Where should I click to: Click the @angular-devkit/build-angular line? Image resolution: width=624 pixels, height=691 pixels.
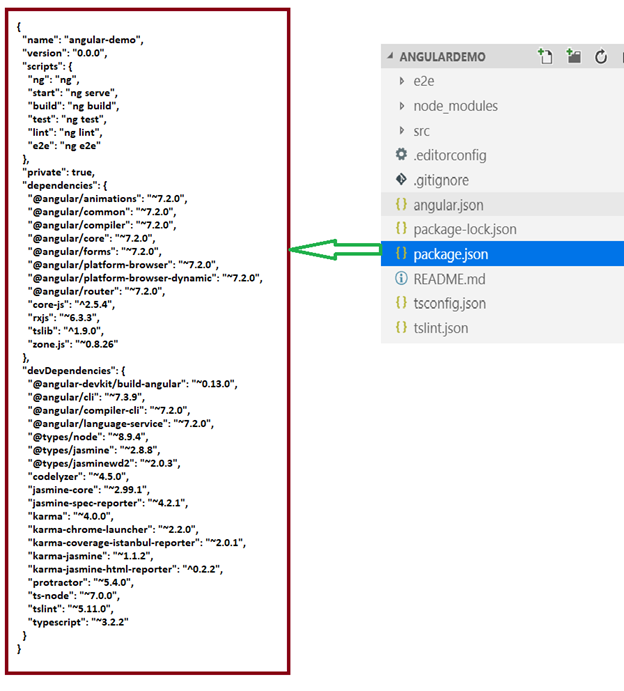coord(133,384)
